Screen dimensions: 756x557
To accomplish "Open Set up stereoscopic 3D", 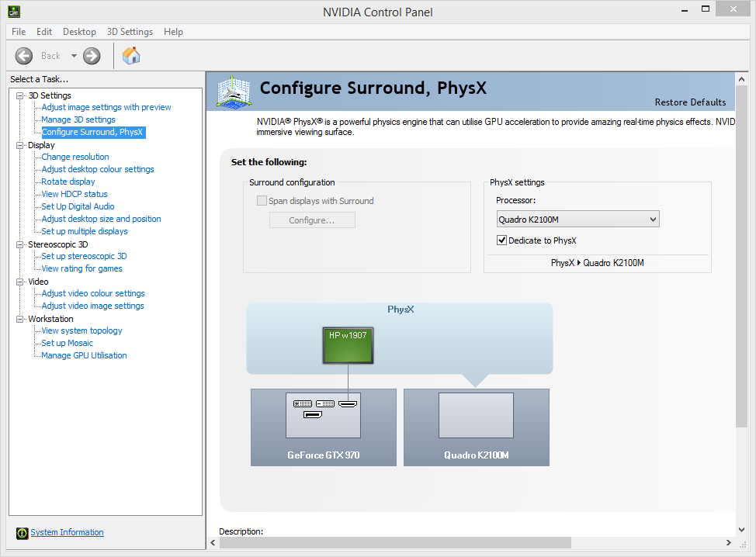I will point(84,256).
